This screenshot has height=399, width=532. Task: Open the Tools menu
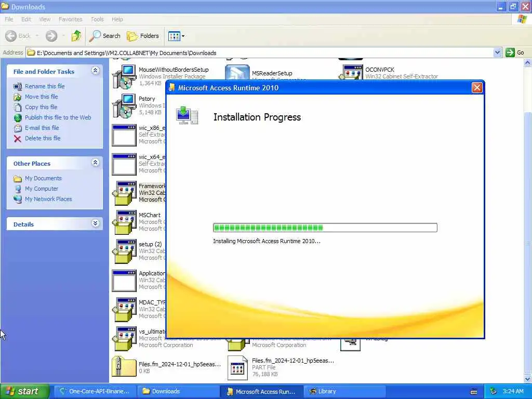tap(97, 19)
